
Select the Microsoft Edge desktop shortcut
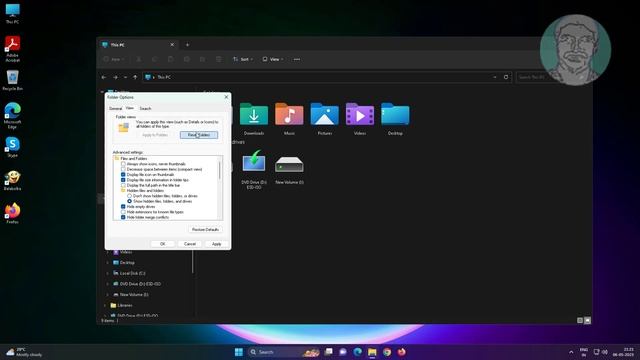click(12, 116)
